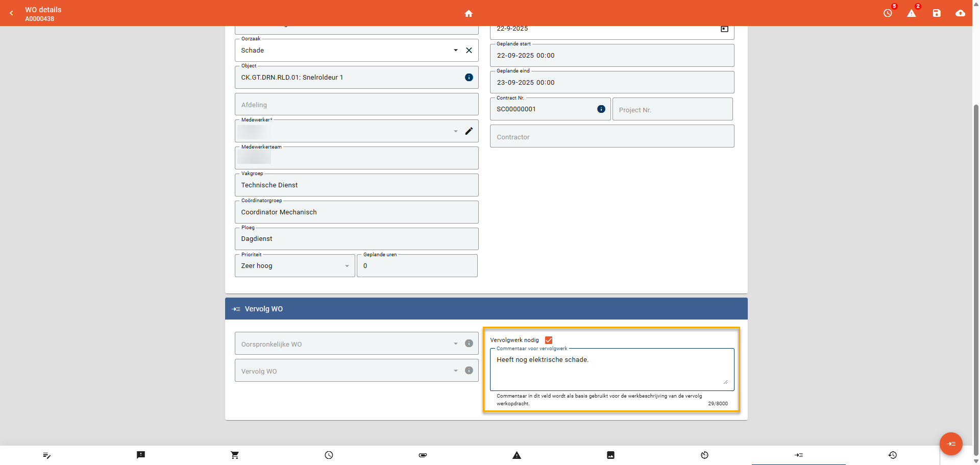Open the clock notifications with badge 5

point(888,13)
